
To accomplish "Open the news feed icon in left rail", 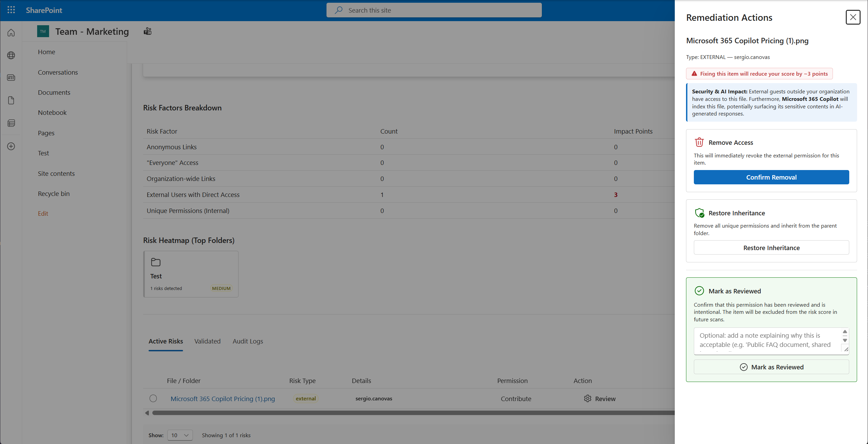I will (11, 78).
